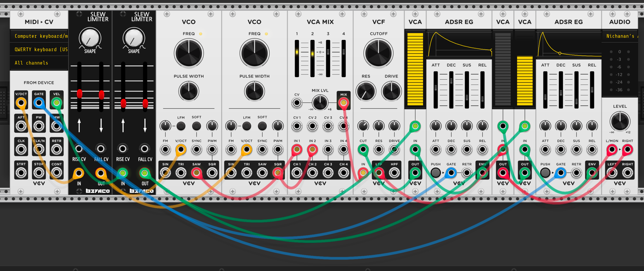This screenshot has height=271, width=644.
Task: Click channel 1 level fader on VCA MIX
Action: pos(297,59)
